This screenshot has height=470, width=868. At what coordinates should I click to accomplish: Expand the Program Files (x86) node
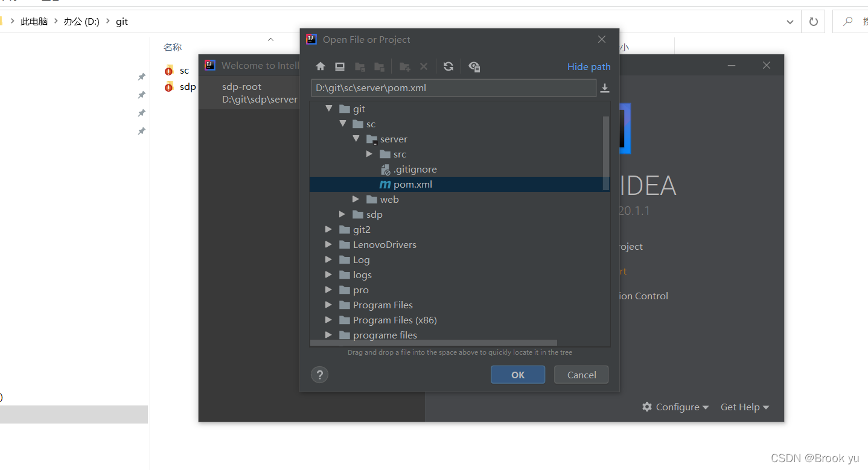point(328,320)
